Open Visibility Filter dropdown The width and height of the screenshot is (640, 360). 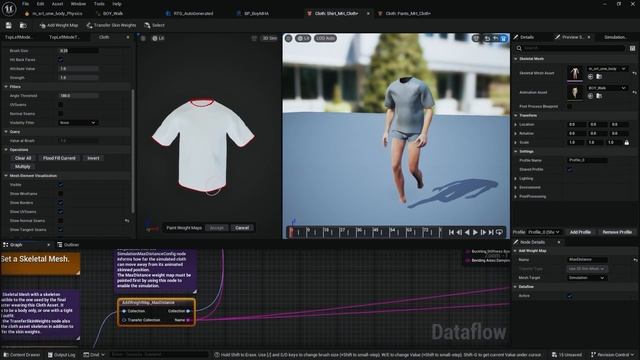coord(78,122)
